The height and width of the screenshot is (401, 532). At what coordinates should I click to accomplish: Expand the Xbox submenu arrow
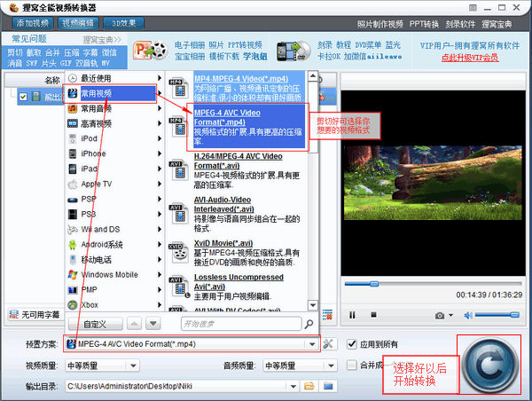tap(159, 305)
